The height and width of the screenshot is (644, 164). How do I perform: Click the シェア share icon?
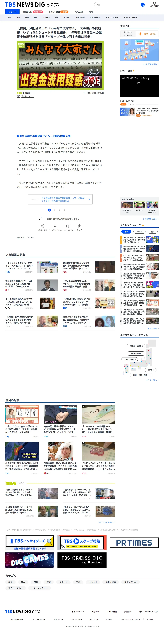[x=79, y=226]
